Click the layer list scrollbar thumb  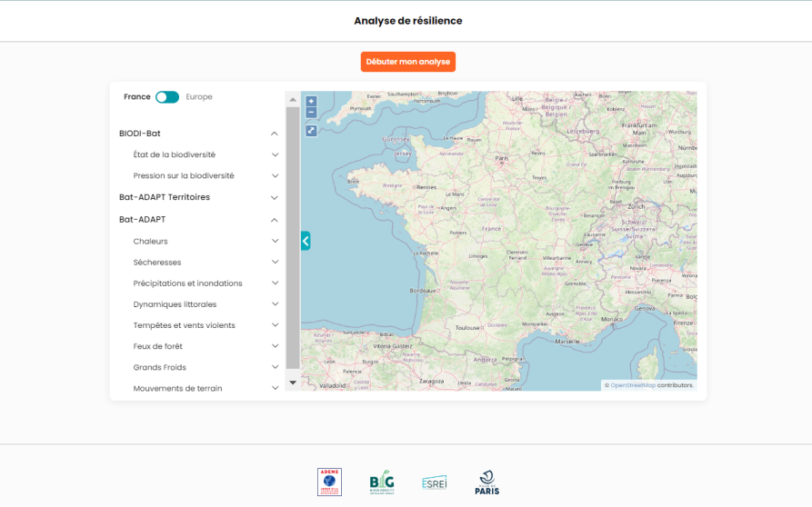(293, 238)
